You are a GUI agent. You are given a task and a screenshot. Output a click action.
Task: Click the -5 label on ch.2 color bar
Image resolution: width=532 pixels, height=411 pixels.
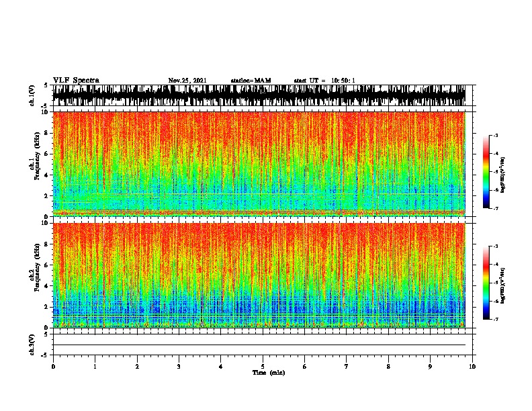coord(496,283)
